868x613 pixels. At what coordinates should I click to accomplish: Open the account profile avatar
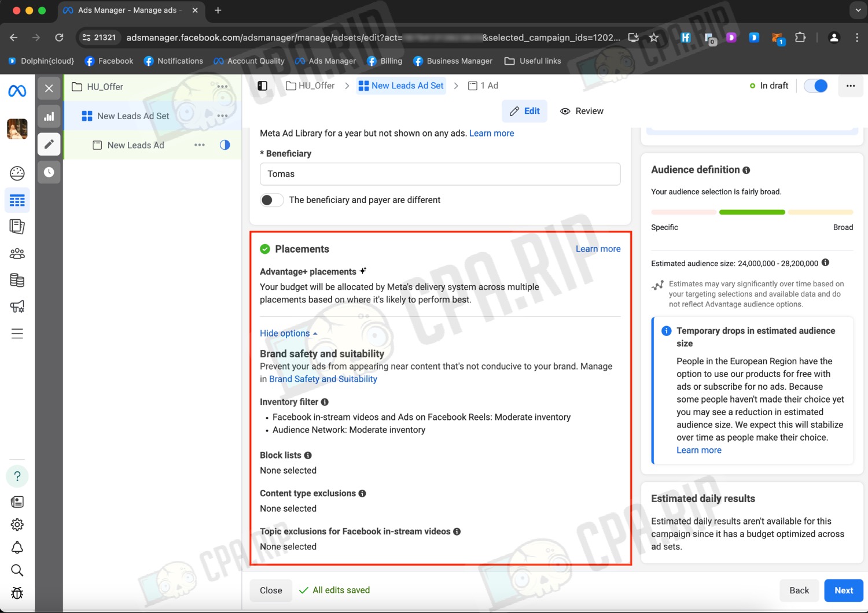17,128
